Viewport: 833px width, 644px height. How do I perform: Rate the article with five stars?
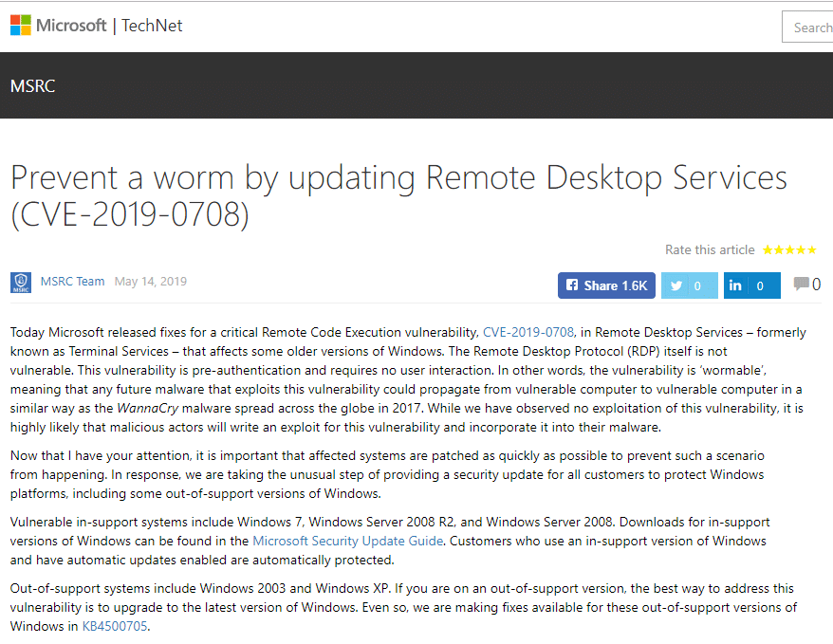tap(811, 250)
